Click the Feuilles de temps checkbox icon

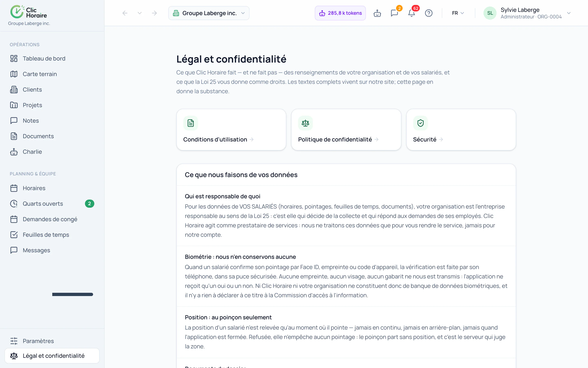coord(14,235)
